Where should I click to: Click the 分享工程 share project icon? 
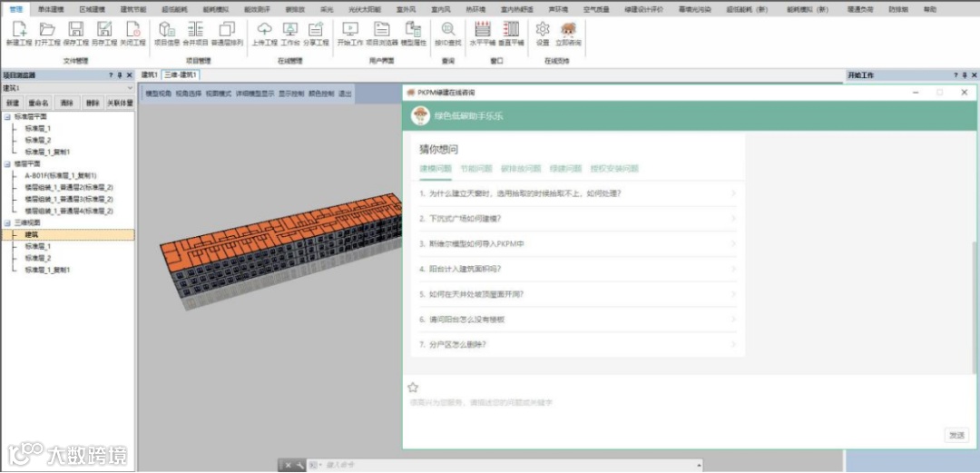317,29
